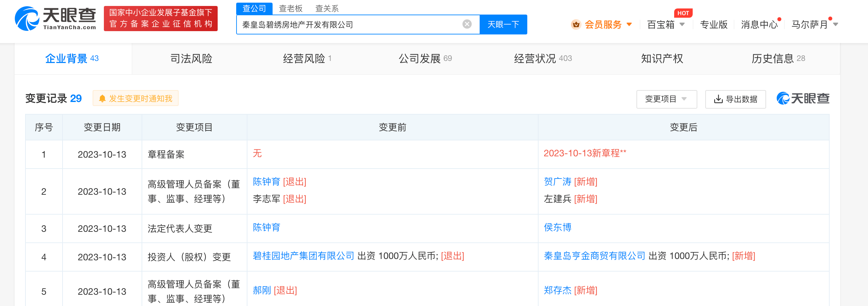Expand the 变更项目 filter dropdown
Image resolution: width=868 pixels, height=306 pixels.
pos(666,99)
